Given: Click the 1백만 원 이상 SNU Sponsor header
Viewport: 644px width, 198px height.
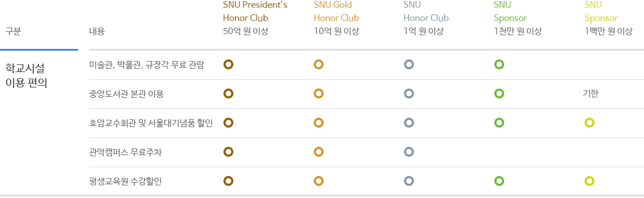Looking at the screenshot, I should (608, 18).
